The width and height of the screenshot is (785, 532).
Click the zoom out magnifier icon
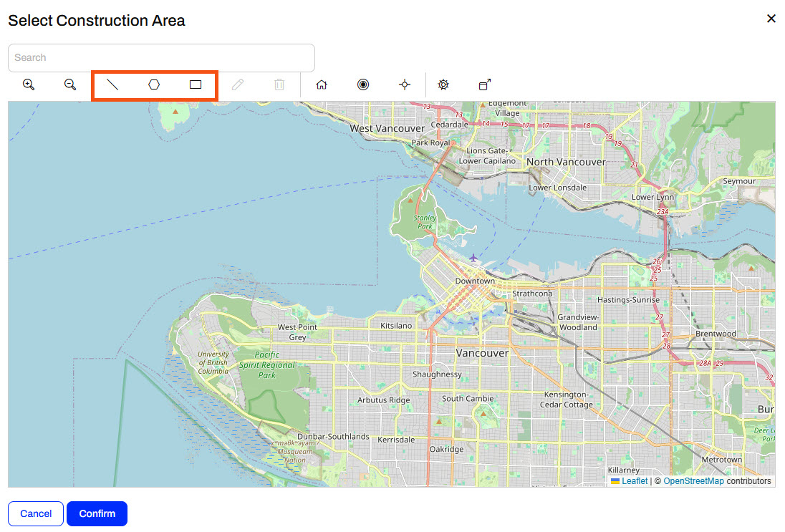(70, 84)
